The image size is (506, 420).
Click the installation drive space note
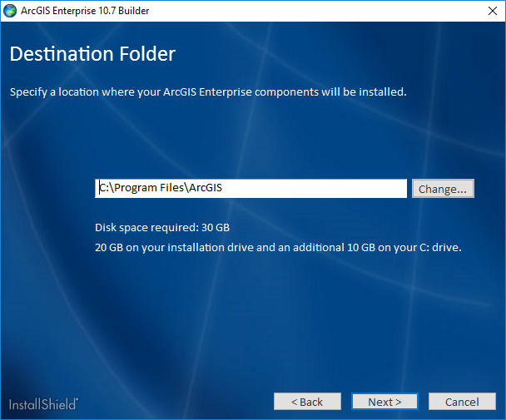click(277, 247)
